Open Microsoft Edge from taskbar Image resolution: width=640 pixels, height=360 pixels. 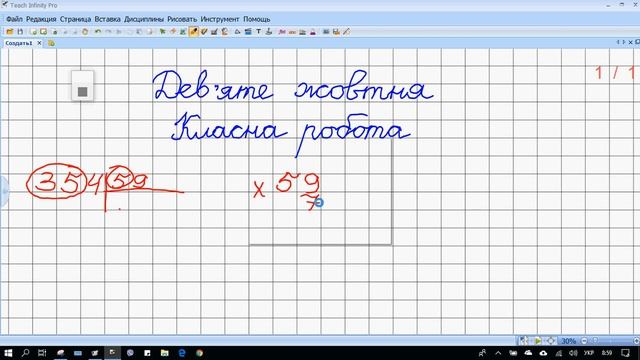tap(182, 353)
